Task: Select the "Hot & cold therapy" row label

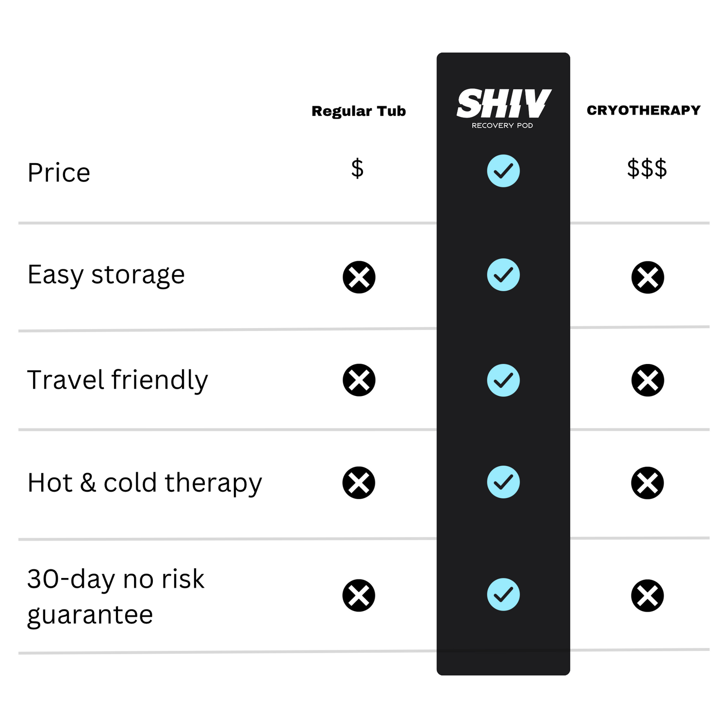Action: click(145, 483)
